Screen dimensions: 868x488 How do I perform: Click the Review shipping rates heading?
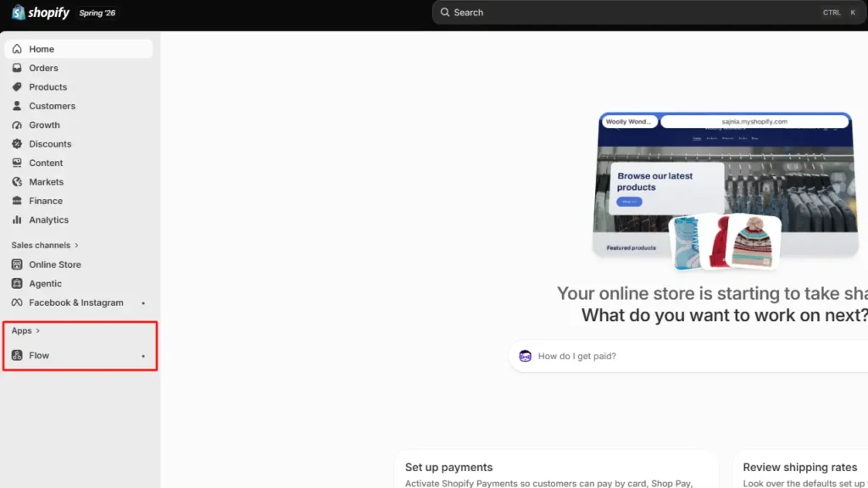click(x=800, y=467)
